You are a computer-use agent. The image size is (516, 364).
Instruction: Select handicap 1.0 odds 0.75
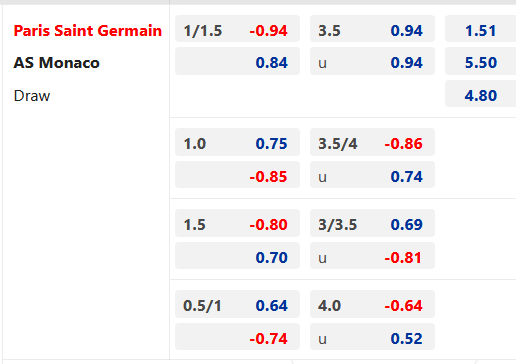click(237, 142)
